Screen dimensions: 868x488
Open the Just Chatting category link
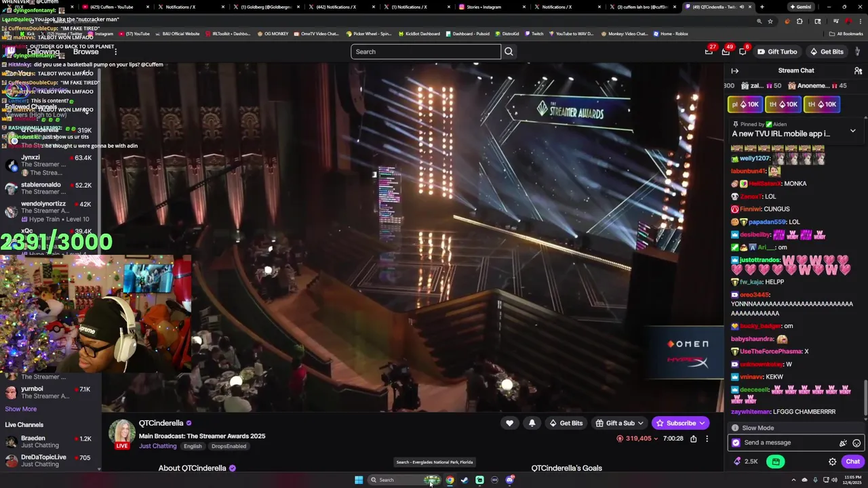[x=157, y=446]
